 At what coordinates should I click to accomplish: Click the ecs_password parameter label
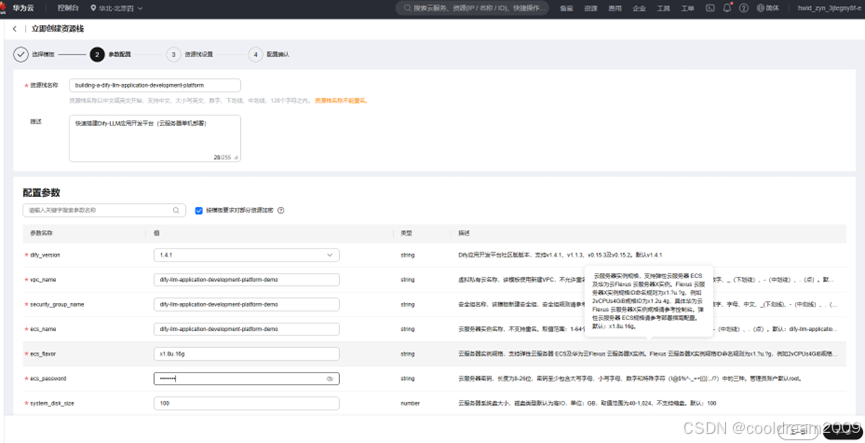tap(47, 378)
